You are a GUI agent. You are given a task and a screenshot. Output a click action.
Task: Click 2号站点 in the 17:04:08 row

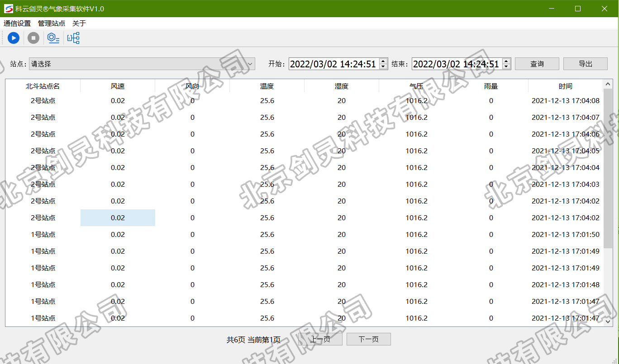pyautogui.click(x=43, y=100)
